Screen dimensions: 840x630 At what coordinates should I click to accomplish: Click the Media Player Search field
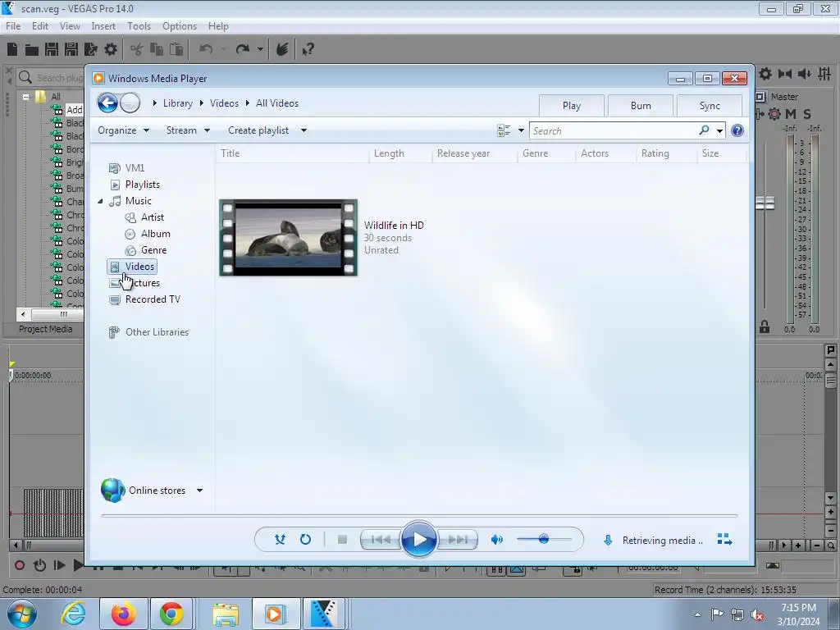click(614, 130)
